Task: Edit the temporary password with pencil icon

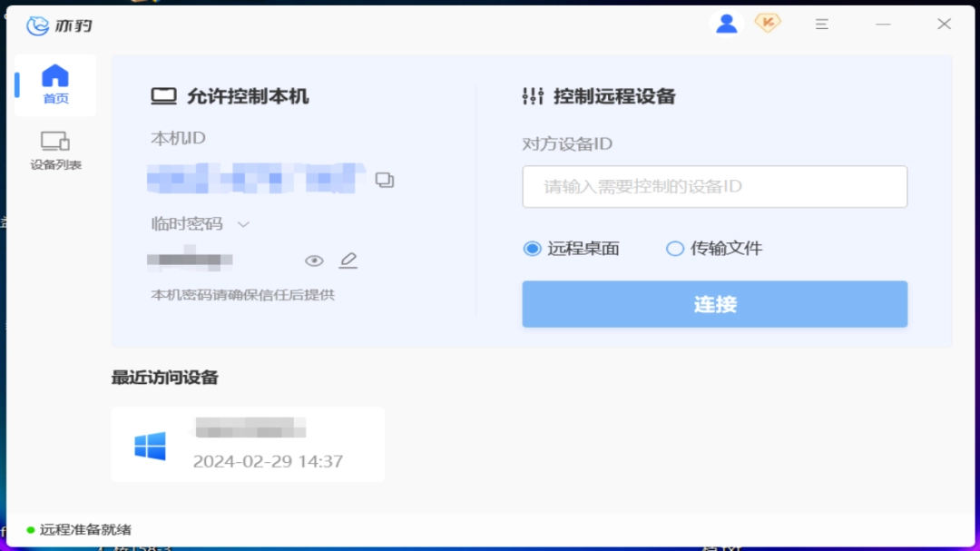Action: pos(348,261)
